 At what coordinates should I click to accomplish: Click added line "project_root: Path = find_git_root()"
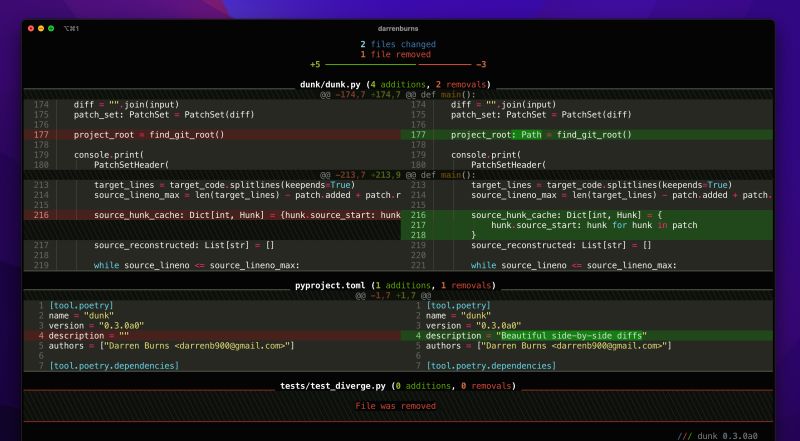click(587, 135)
